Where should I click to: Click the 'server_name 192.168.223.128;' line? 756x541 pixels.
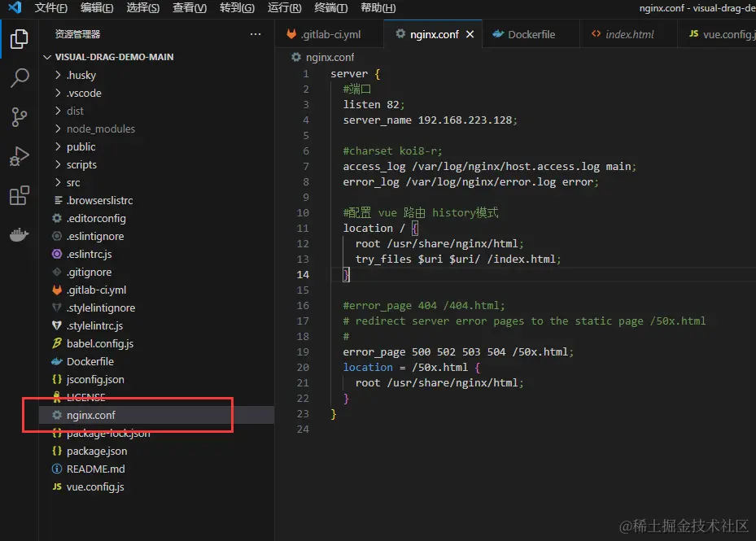tap(430, 120)
